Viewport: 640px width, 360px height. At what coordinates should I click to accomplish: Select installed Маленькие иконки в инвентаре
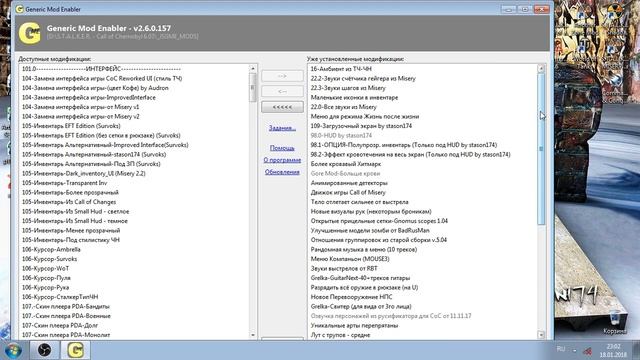[354, 98]
